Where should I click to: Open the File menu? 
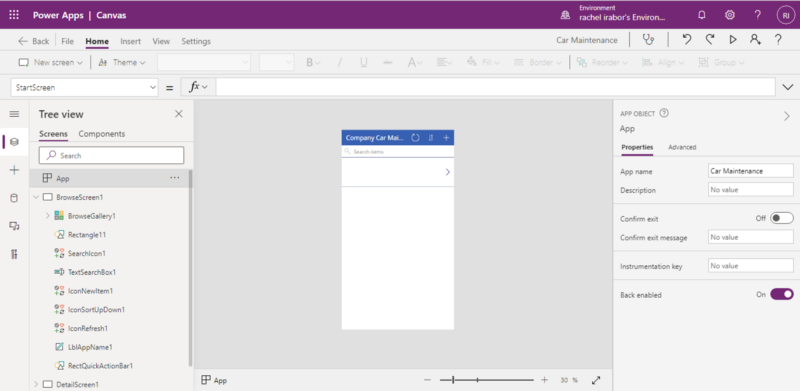point(67,41)
